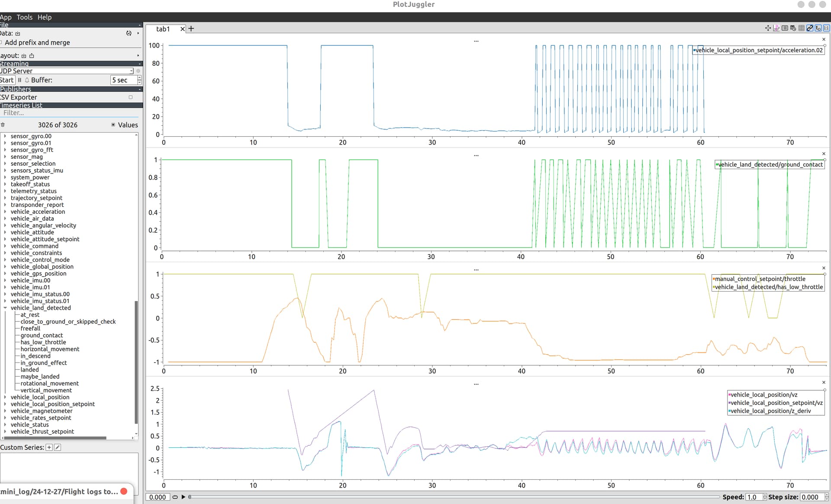Viewport: 831px width, 504px height.
Task: Click the t0 time offset icon
Action: (818, 28)
